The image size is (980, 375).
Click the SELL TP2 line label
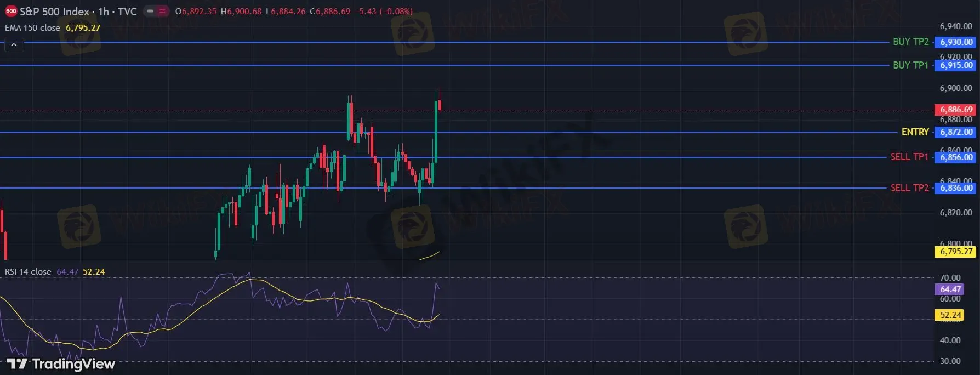(910, 188)
